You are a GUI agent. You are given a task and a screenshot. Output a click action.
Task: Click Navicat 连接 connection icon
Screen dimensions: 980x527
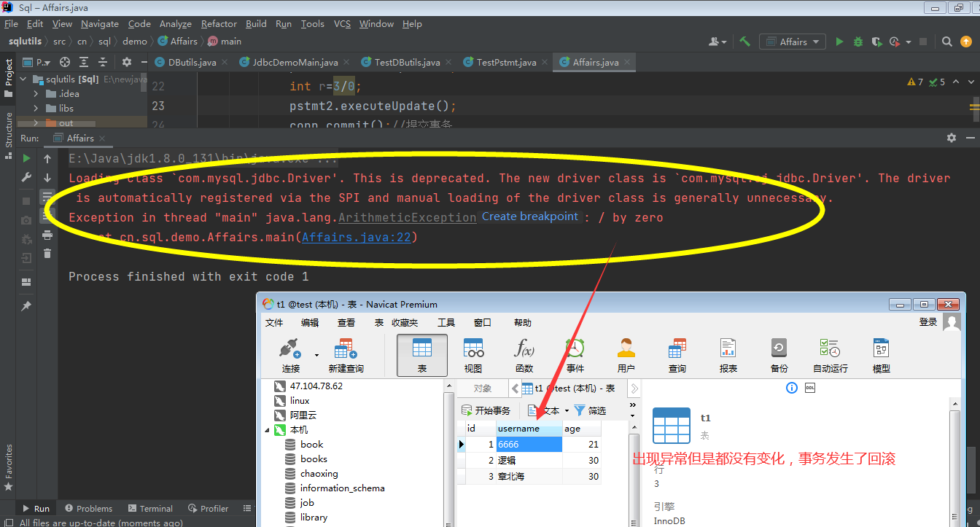pyautogui.click(x=291, y=355)
